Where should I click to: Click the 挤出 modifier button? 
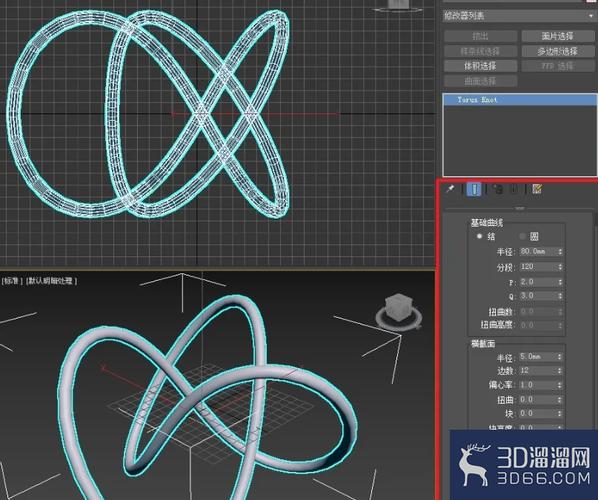[x=481, y=36]
